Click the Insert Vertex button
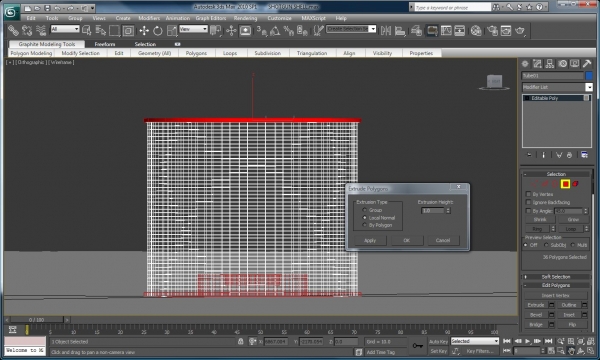The width and height of the screenshot is (600, 360). (x=556, y=295)
